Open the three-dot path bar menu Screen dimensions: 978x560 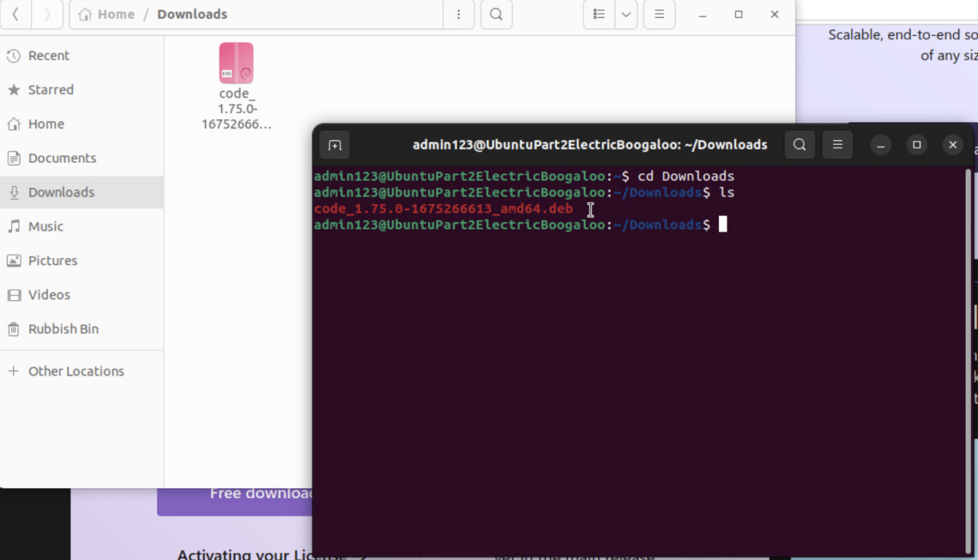458,14
